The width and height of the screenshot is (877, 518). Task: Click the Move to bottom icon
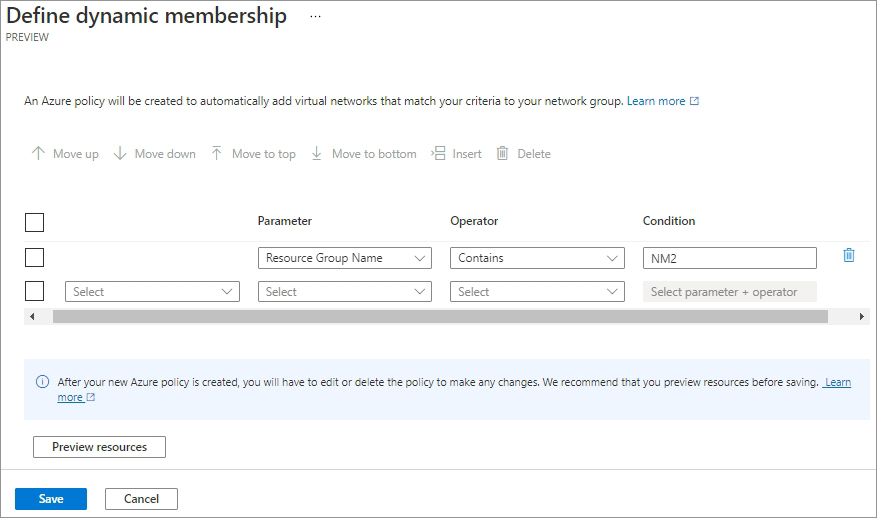pos(317,154)
